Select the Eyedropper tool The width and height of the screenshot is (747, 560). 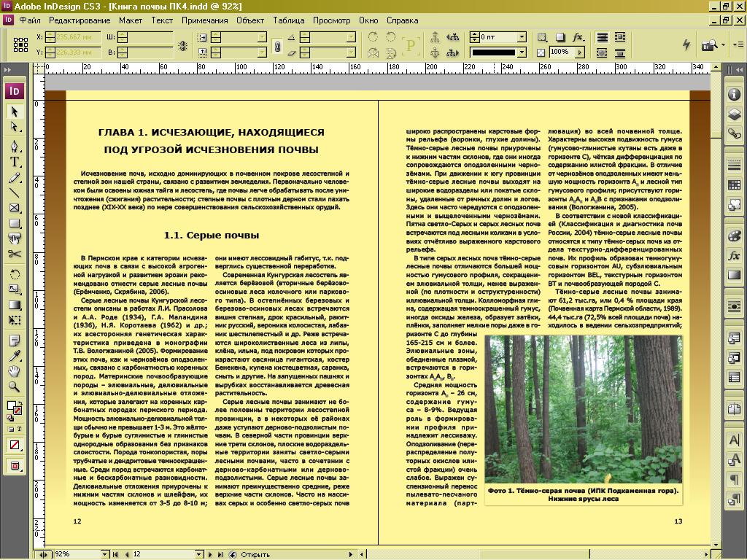point(15,356)
